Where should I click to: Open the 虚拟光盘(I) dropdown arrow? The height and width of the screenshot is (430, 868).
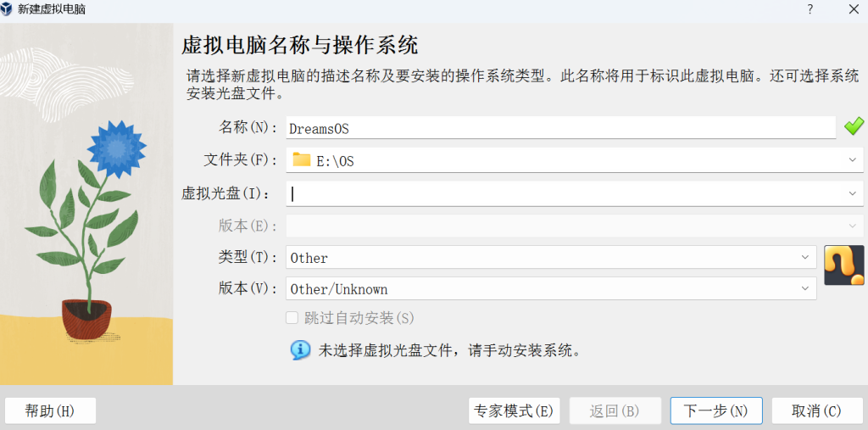coord(852,193)
